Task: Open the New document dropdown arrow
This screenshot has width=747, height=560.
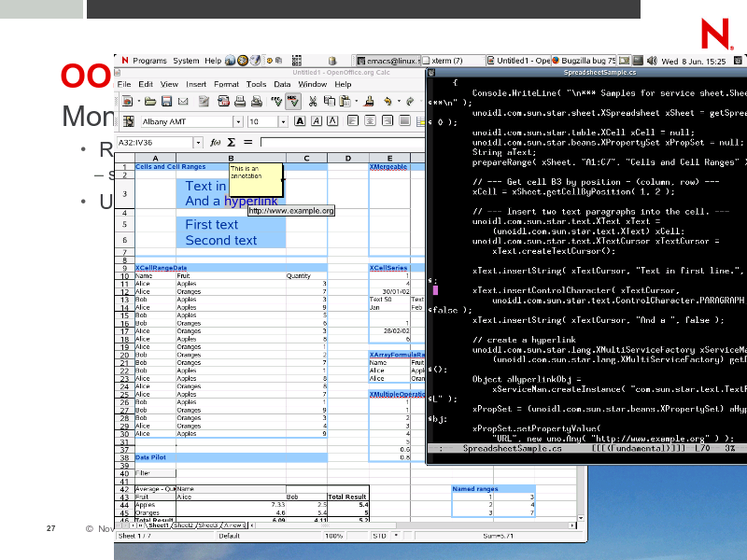Action: point(138,101)
